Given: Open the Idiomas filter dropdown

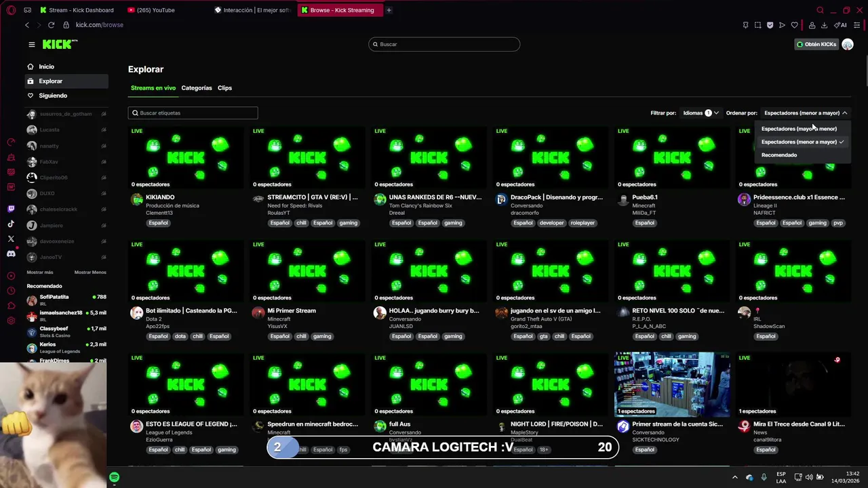Looking at the screenshot, I should pos(701,113).
